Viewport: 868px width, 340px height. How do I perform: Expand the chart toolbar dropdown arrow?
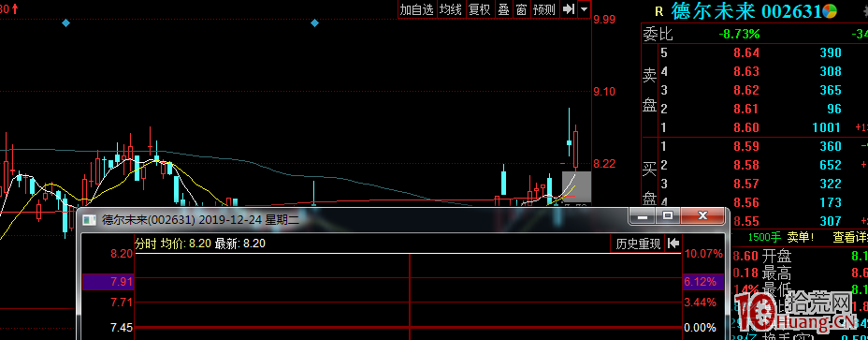click(x=585, y=8)
